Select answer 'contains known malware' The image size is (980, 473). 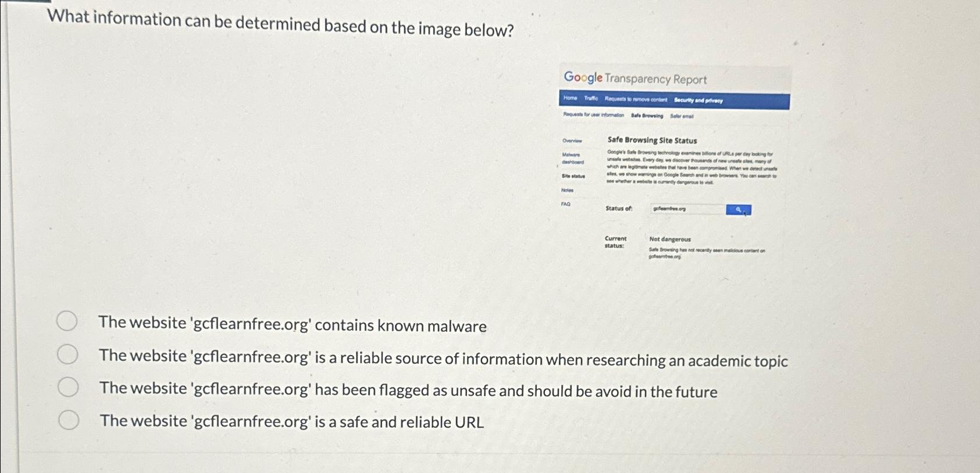click(67, 321)
